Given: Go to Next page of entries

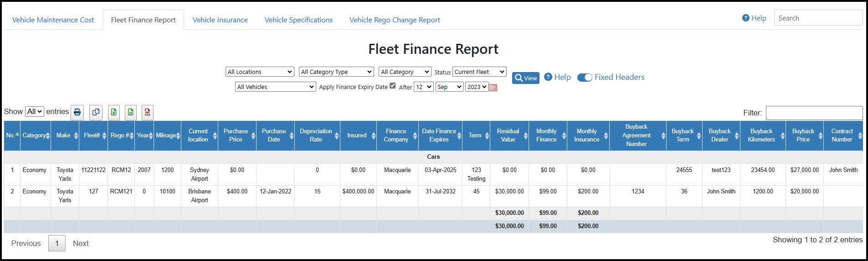Looking at the screenshot, I should [81, 243].
